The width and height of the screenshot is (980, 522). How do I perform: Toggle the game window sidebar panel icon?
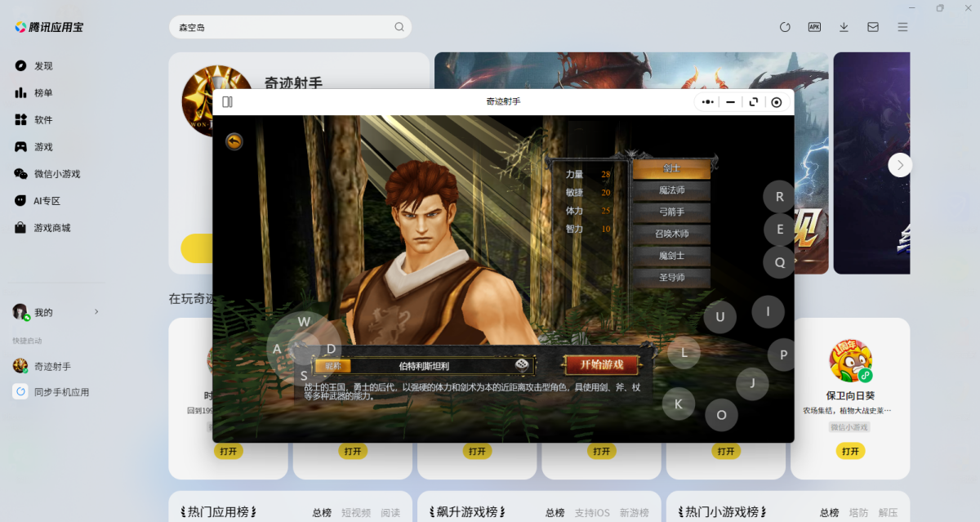tap(228, 102)
